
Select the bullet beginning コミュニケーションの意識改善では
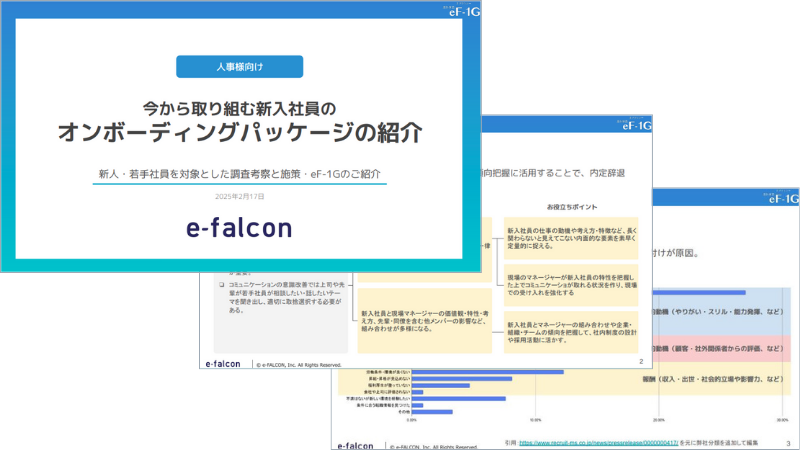click(x=286, y=297)
